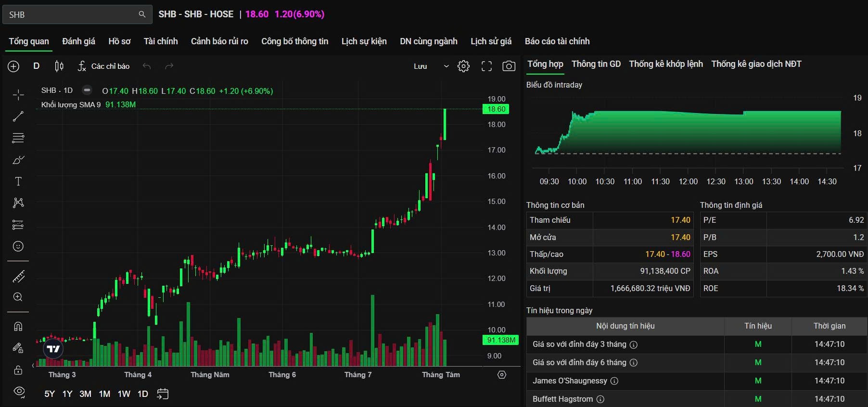Click the zoom in magnifier tool
This screenshot has height=407, width=868.
click(18, 297)
